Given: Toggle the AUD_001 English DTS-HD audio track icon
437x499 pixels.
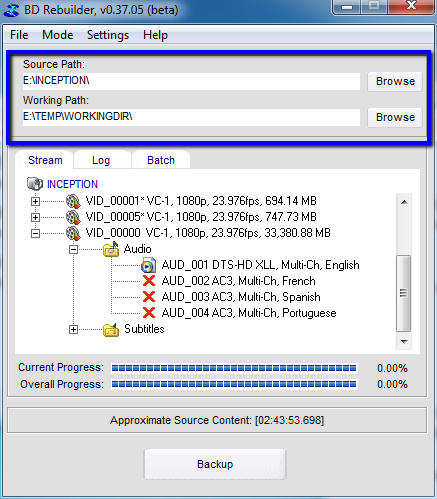Looking at the screenshot, I should coord(148,265).
